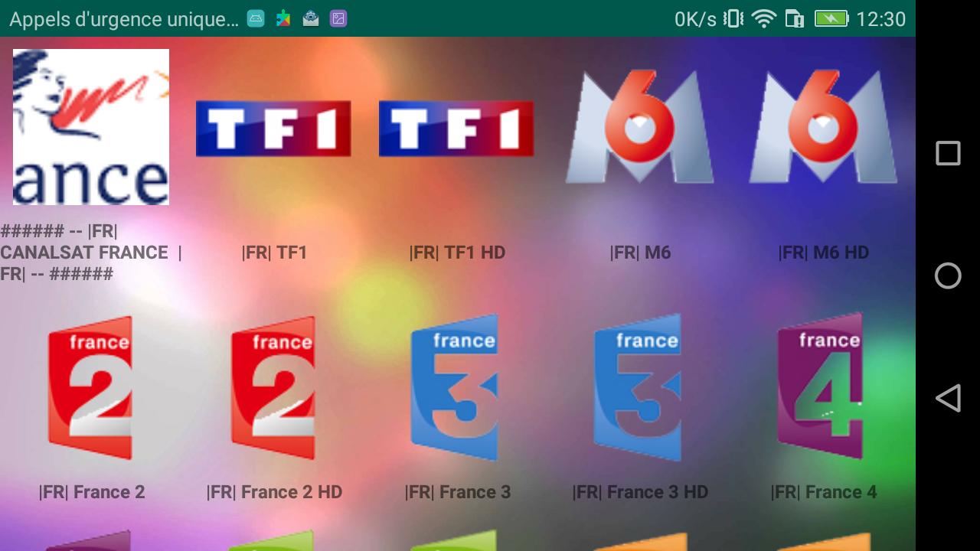Tap the M6 HD channel logo
980x551 pixels.
(823, 127)
